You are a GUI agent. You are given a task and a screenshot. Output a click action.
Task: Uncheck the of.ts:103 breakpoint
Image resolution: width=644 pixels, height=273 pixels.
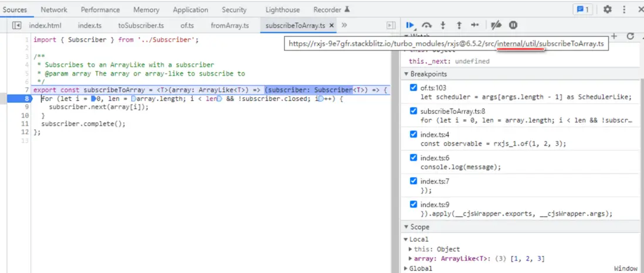click(413, 87)
